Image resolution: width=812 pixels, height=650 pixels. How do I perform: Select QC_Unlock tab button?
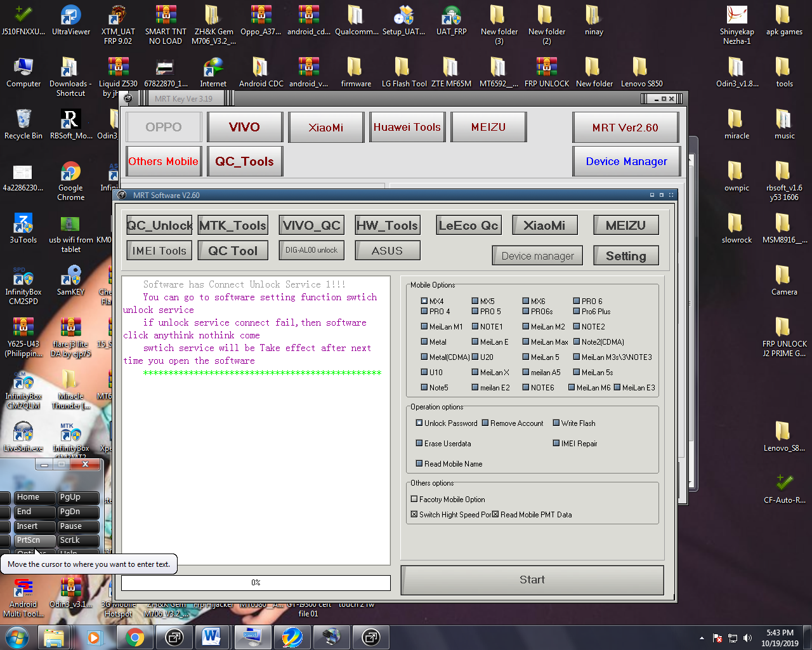coord(159,225)
